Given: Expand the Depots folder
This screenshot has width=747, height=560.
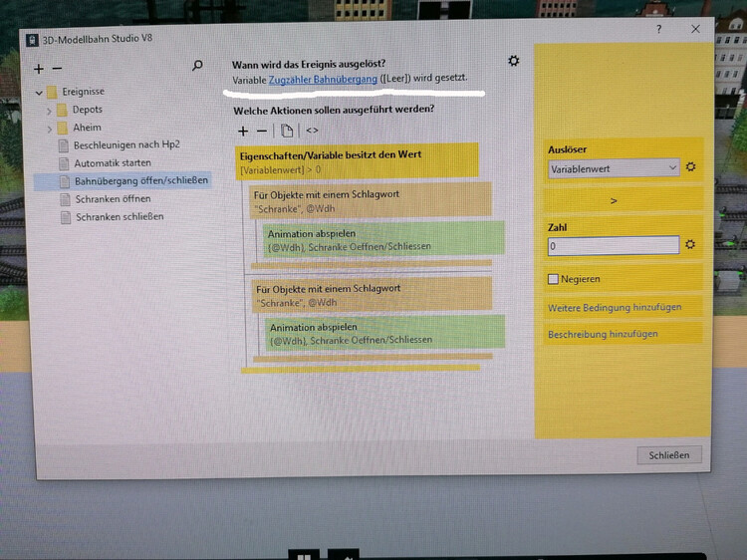Looking at the screenshot, I should coord(49,111).
